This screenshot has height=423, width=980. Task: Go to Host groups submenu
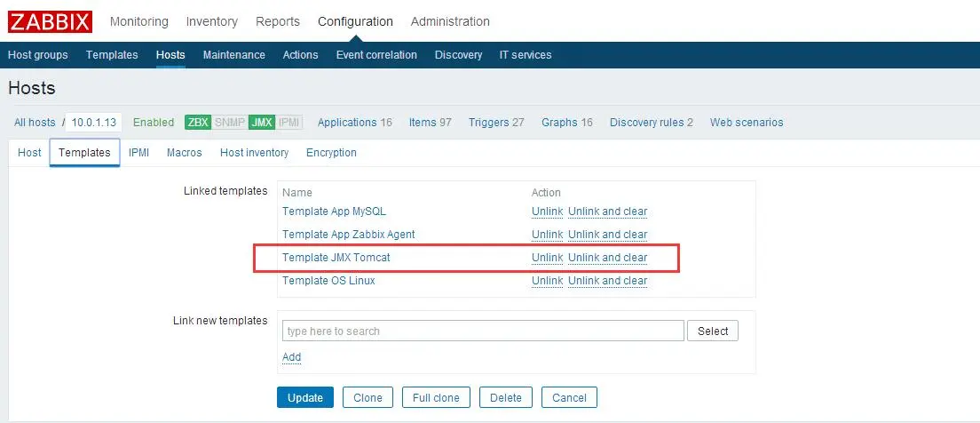38,55
